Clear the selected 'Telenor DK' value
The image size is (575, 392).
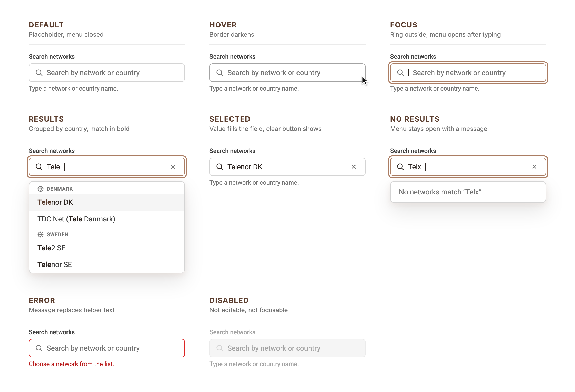(354, 167)
